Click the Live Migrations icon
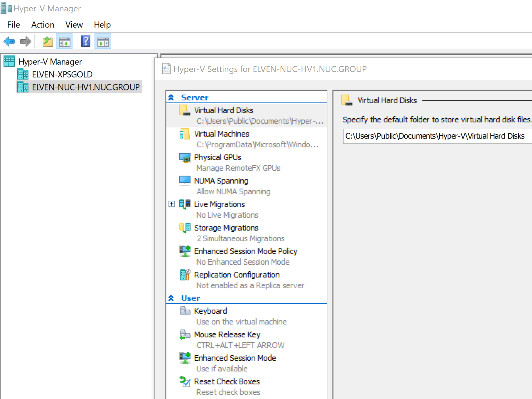This screenshot has height=399, width=532. pos(185,204)
